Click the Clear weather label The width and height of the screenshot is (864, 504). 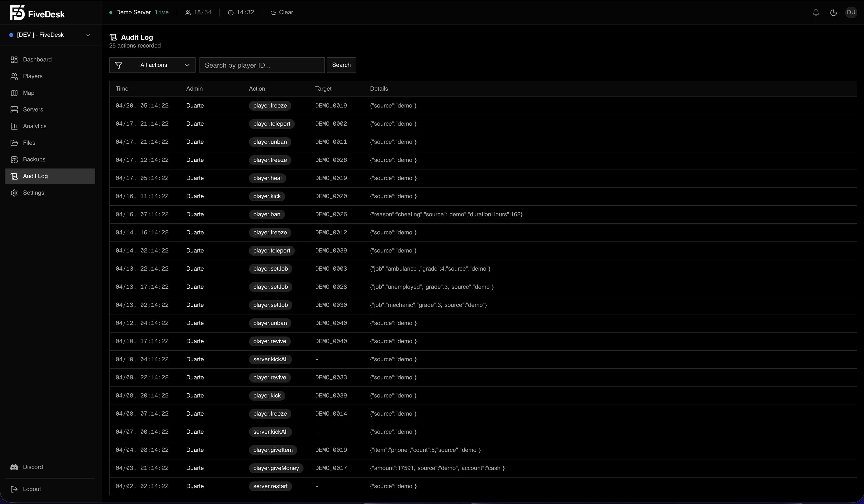coord(286,12)
